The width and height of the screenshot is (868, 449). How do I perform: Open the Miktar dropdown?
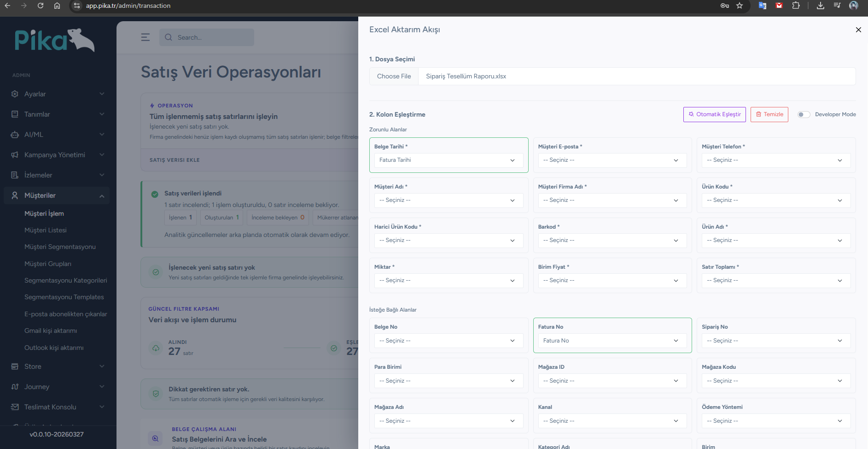click(449, 280)
